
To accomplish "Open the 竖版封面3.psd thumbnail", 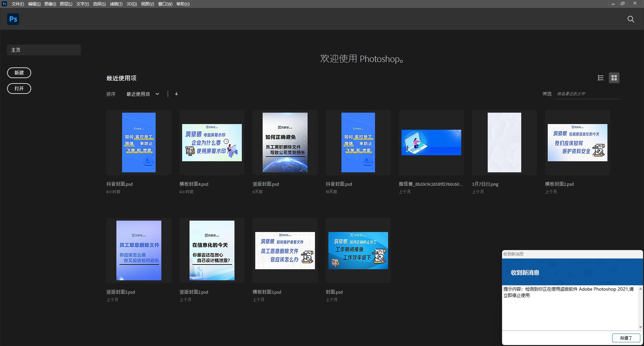I will coord(139,250).
